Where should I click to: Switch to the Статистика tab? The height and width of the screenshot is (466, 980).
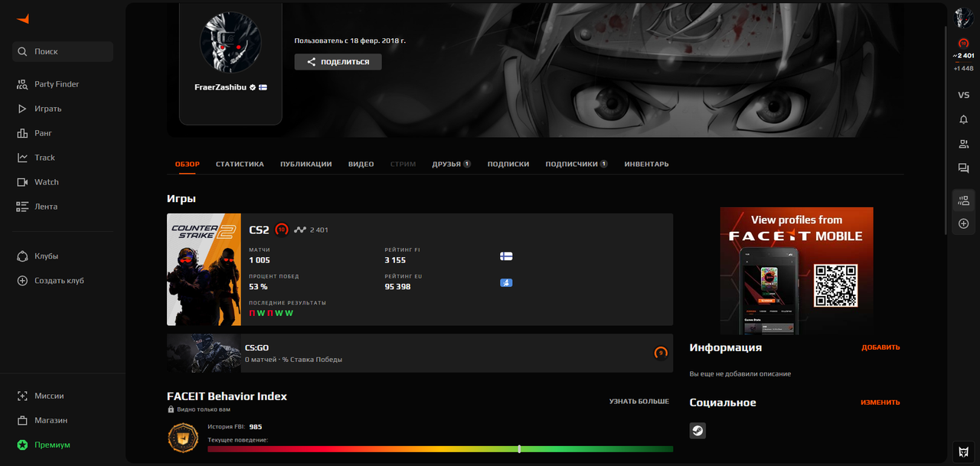pyautogui.click(x=240, y=164)
